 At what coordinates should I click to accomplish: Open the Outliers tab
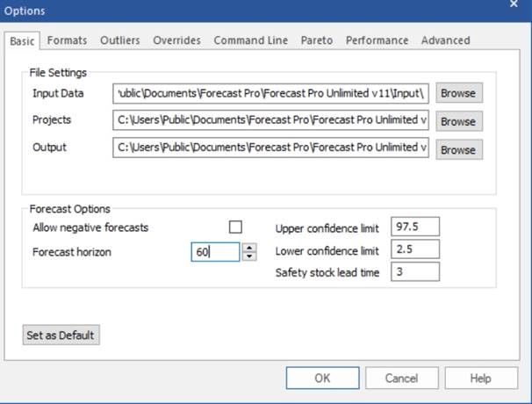120,40
